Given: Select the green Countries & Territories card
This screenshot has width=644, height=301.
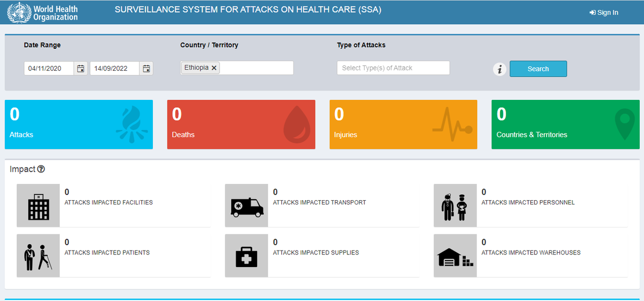Looking at the screenshot, I should [x=566, y=124].
